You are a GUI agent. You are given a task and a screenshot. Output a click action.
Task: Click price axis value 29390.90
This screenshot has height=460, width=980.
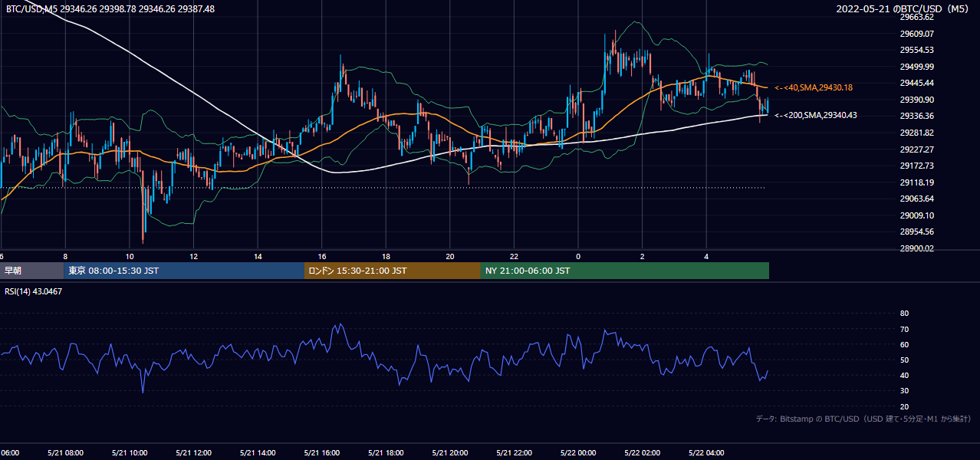coord(916,100)
